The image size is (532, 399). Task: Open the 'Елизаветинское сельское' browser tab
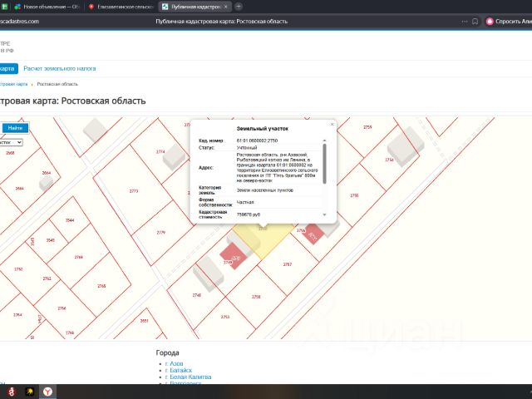(121, 7)
